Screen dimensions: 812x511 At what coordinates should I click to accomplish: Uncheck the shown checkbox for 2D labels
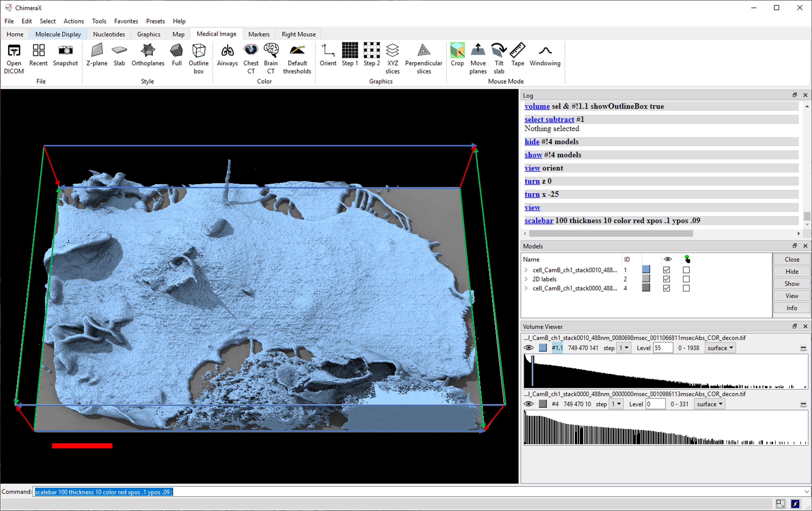click(666, 279)
